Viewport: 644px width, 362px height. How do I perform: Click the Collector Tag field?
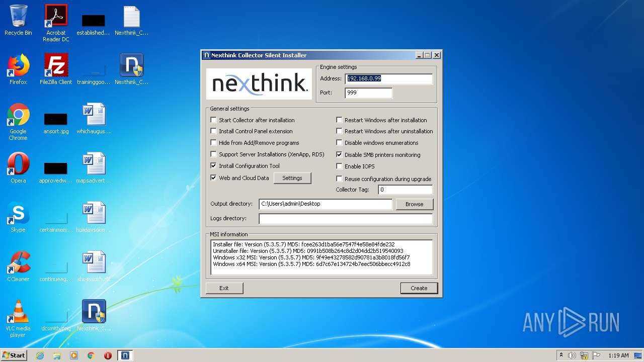405,190
